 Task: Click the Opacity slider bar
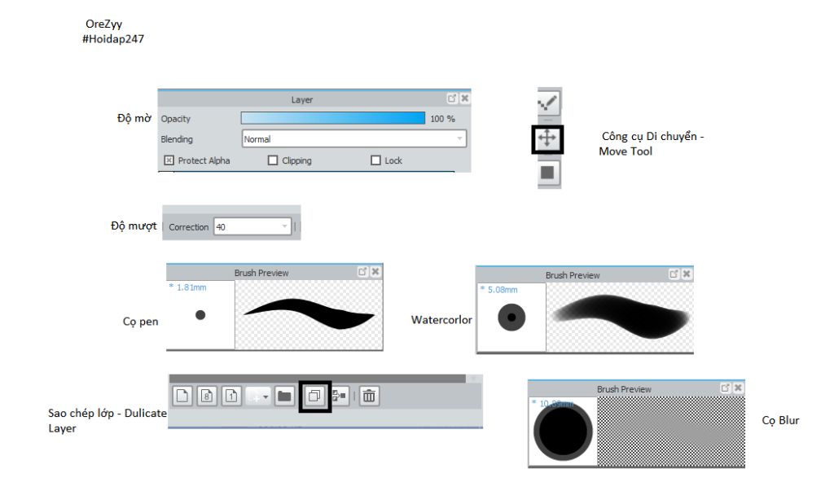[333, 118]
